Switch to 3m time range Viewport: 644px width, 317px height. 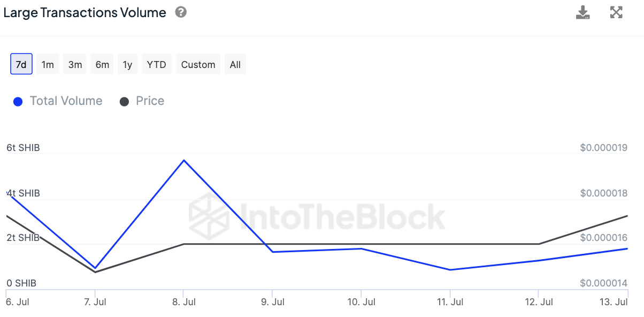[75, 64]
